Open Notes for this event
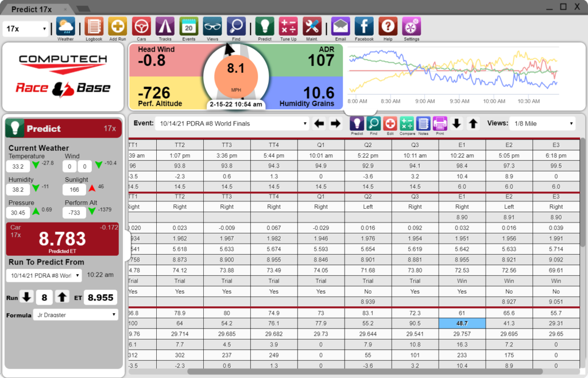 point(424,123)
